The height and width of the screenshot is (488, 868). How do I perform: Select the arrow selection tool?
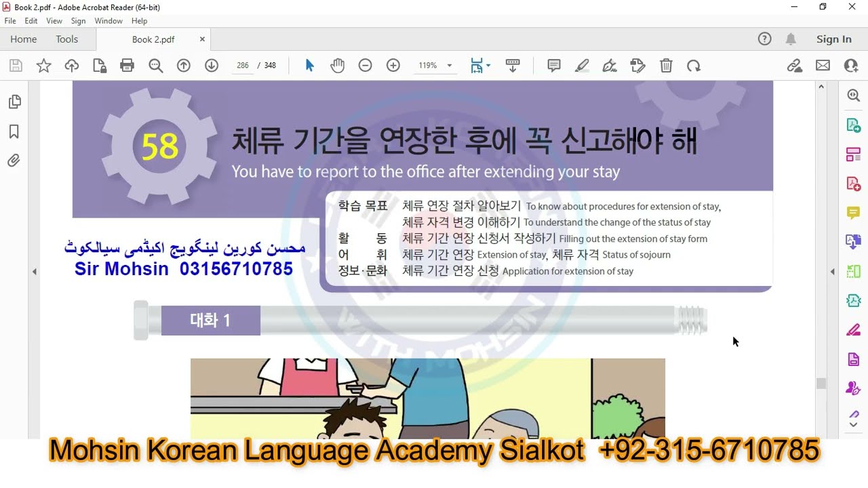[310, 66]
